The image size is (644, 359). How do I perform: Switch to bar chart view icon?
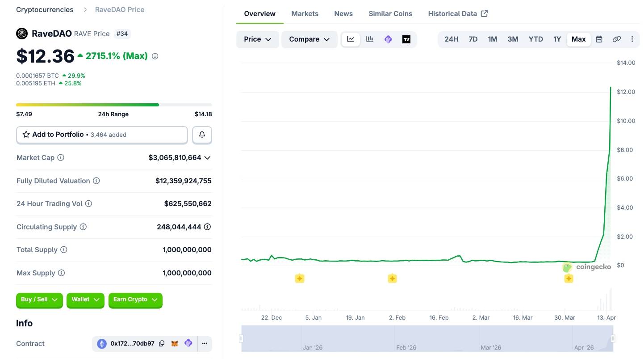(369, 39)
